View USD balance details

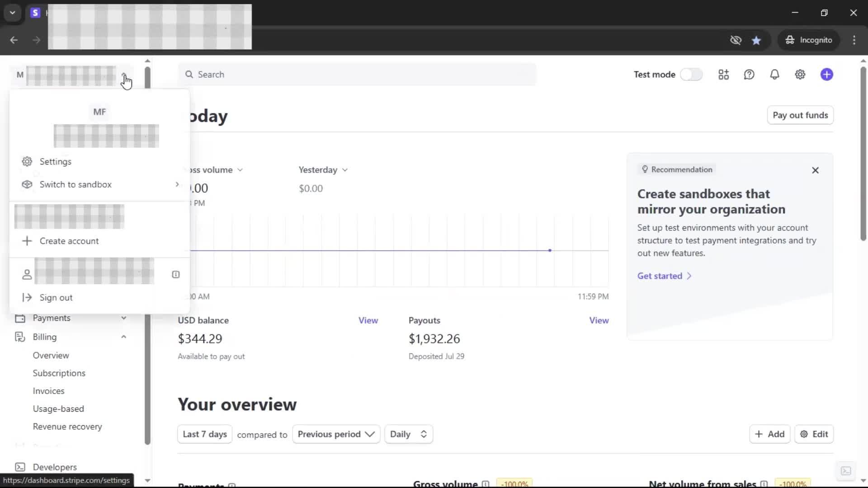(368, 320)
